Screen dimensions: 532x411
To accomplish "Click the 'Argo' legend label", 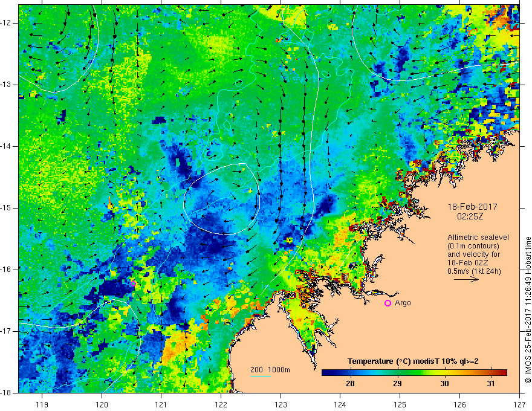I will tap(403, 303).
